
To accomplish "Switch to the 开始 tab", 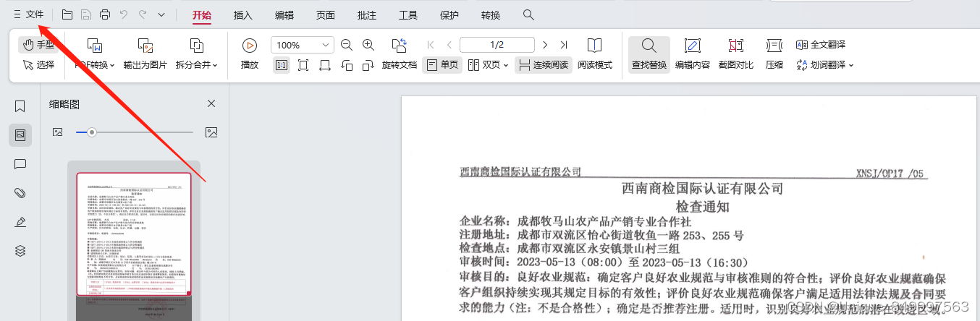I will click(202, 15).
